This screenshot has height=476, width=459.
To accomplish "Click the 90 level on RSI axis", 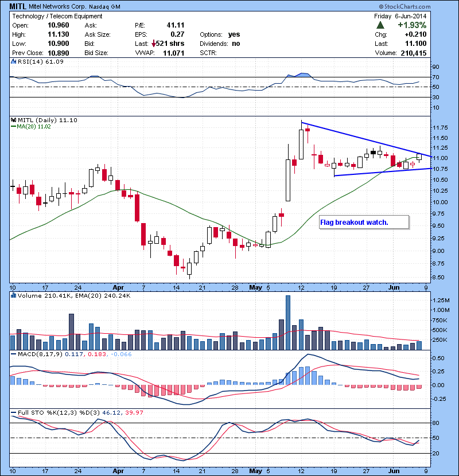I will 435,67.
